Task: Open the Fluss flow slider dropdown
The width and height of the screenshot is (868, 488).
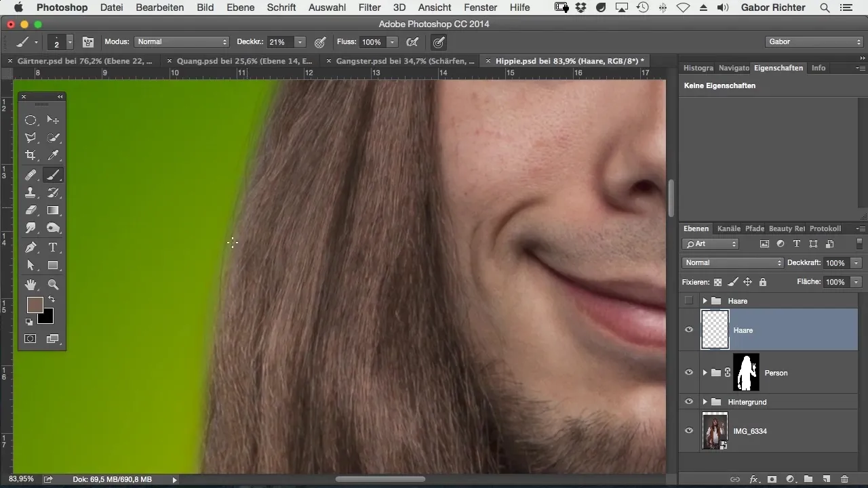Action: (392, 42)
